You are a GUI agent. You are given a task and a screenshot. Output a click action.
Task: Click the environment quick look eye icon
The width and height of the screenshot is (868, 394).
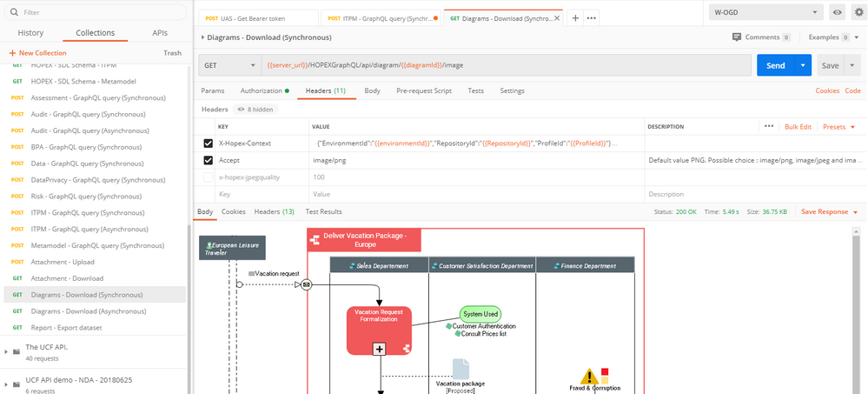click(x=838, y=12)
